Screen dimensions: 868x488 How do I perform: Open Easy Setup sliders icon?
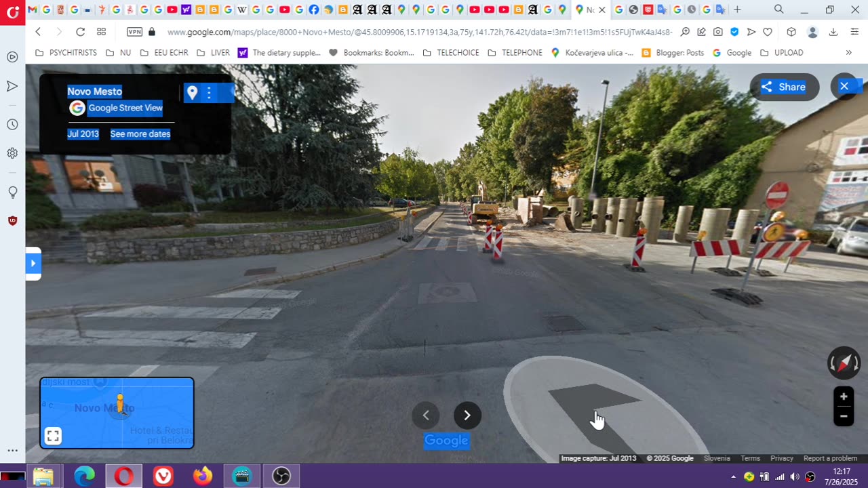click(x=854, y=32)
